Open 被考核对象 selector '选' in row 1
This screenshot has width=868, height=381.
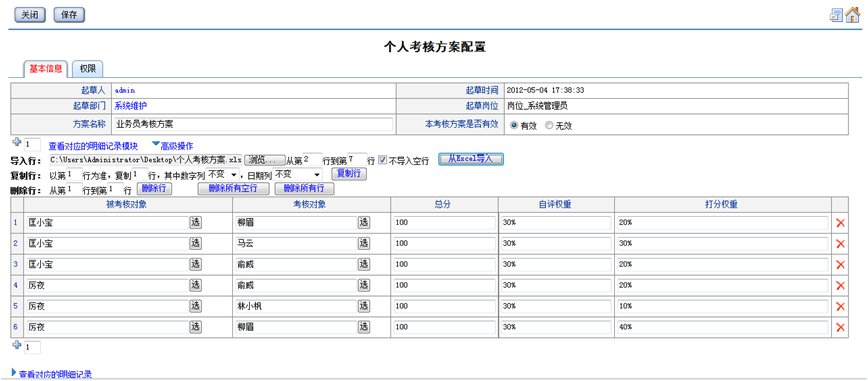point(195,222)
